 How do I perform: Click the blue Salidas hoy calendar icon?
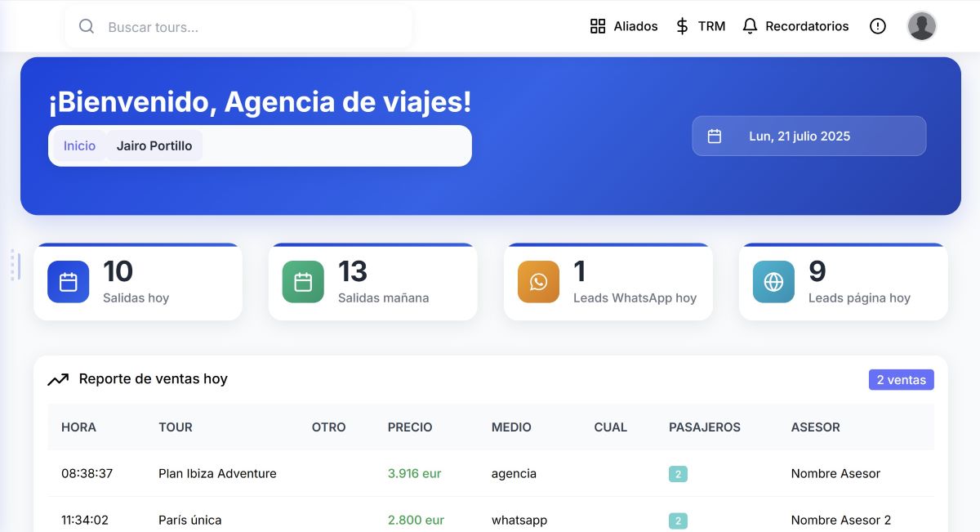coord(69,282)
